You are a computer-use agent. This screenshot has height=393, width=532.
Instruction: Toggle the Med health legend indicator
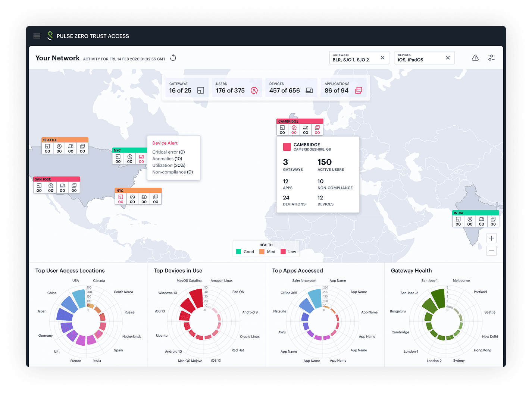(x=262, y=252)
